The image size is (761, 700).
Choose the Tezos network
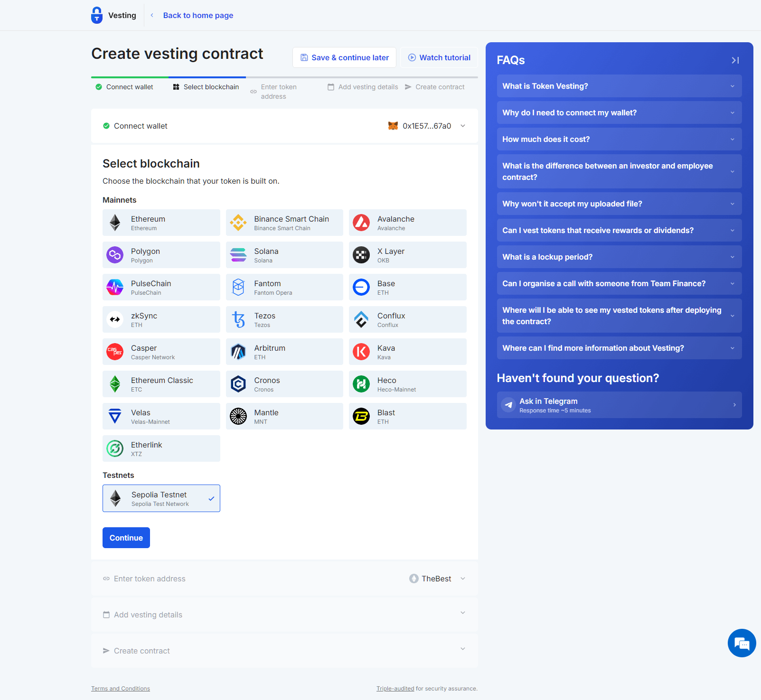point(284,319)
